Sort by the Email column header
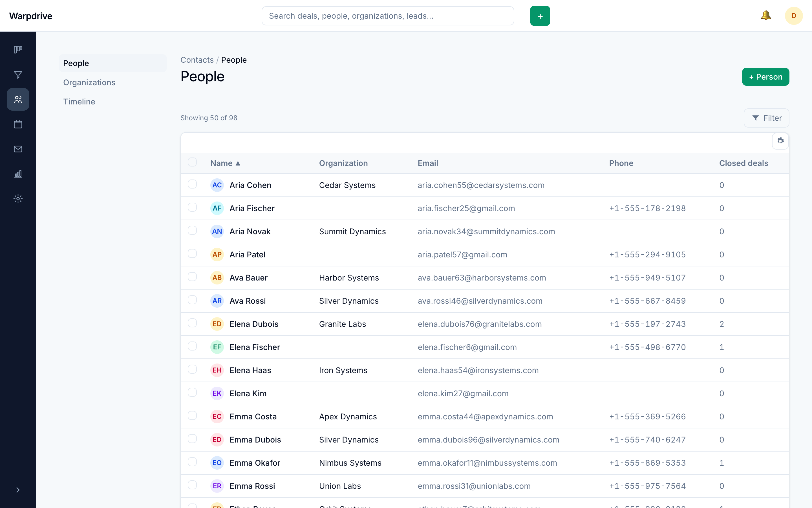The image size is (812, 508). [x=428, y=163]
